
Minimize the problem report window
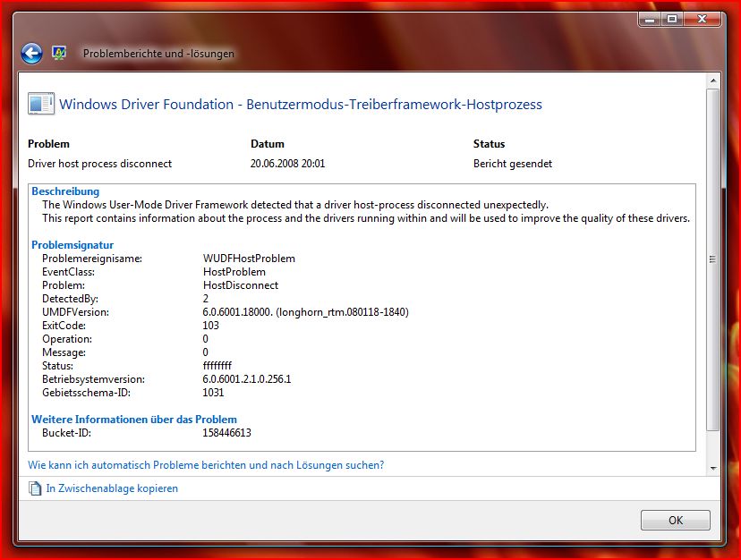[x=650, y=20]
